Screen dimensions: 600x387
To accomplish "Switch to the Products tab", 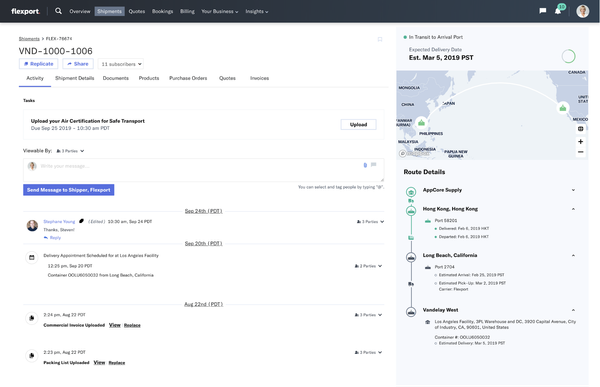I will pos(149,78).
